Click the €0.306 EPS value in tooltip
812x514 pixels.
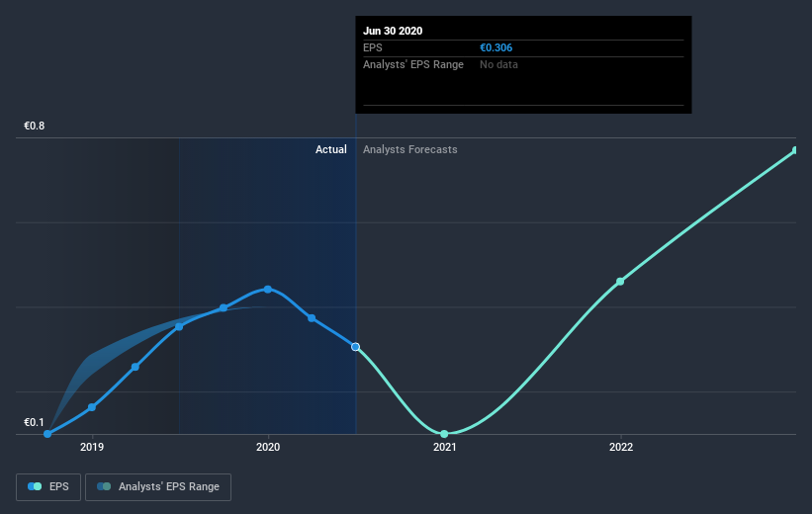(496, 47)
